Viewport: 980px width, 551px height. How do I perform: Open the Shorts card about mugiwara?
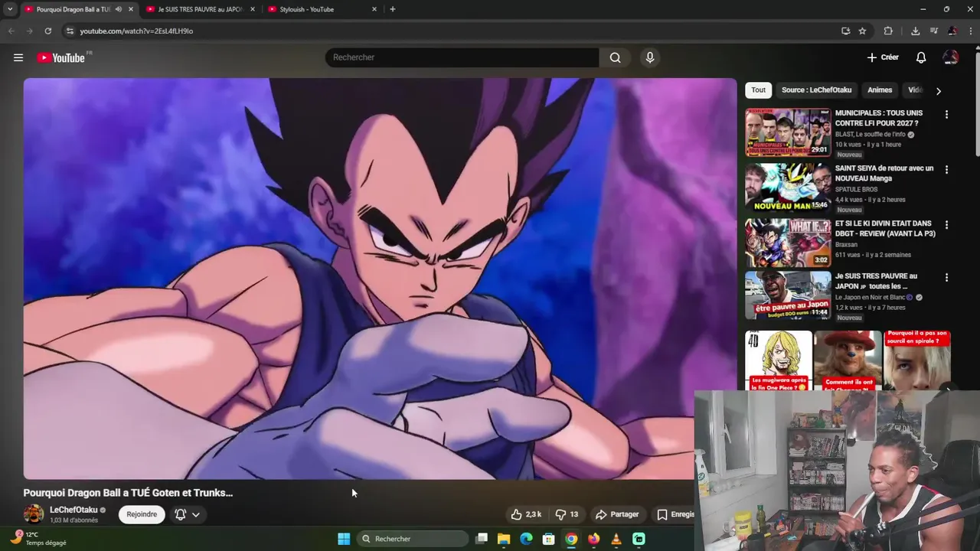pos(779,360)
